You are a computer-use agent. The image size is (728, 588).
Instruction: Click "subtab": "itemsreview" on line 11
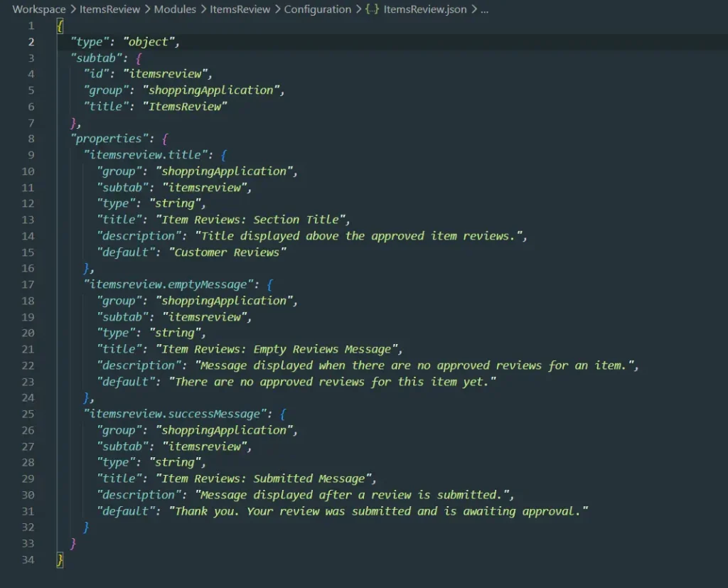click(174, 187)
